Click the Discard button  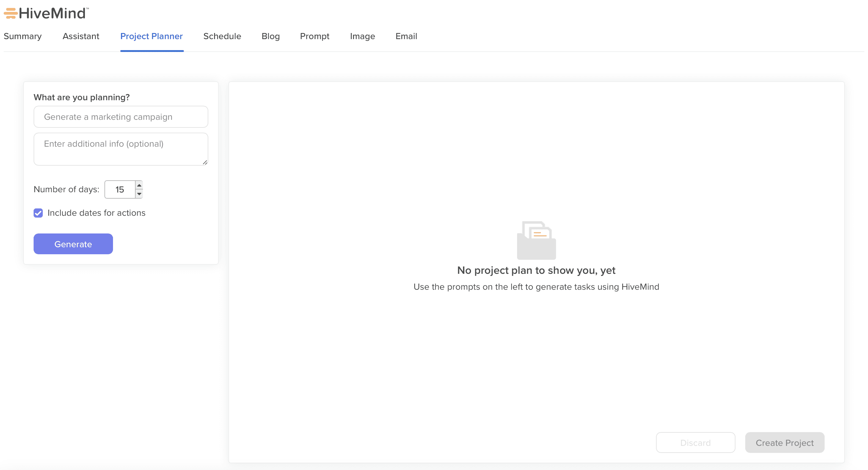(695, 442)
